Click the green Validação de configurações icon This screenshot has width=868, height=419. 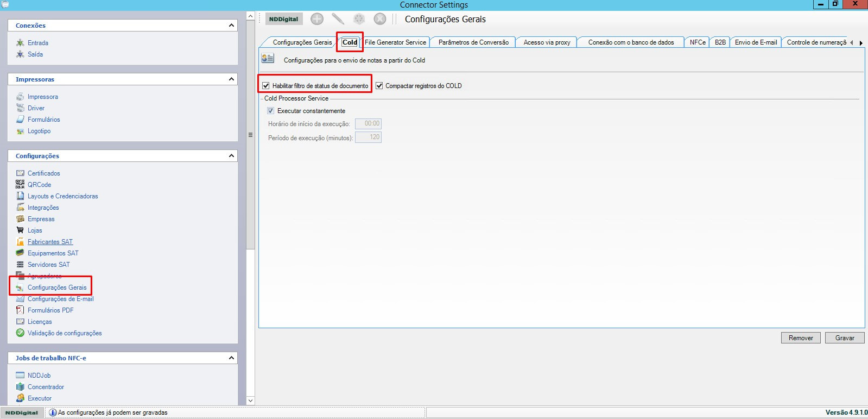(x=20, y=333)
